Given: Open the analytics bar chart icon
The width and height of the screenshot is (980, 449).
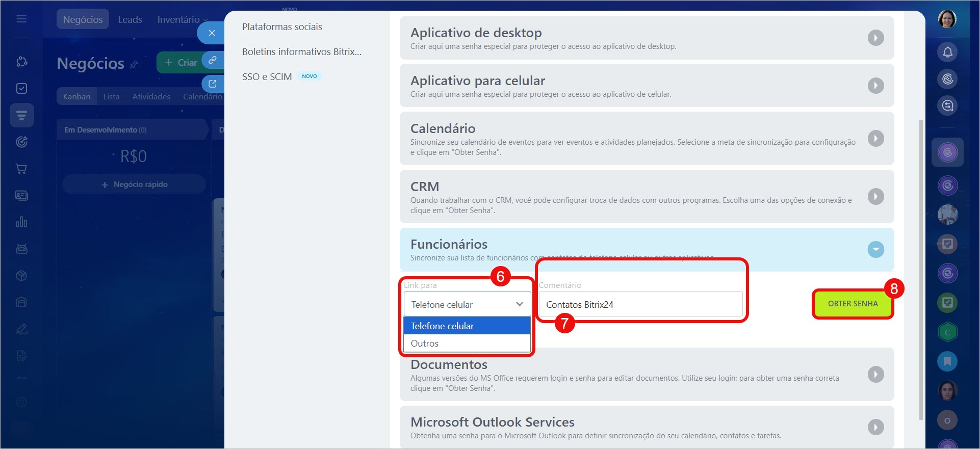Looking at the screenshot, I should click(x=21, y=222).
